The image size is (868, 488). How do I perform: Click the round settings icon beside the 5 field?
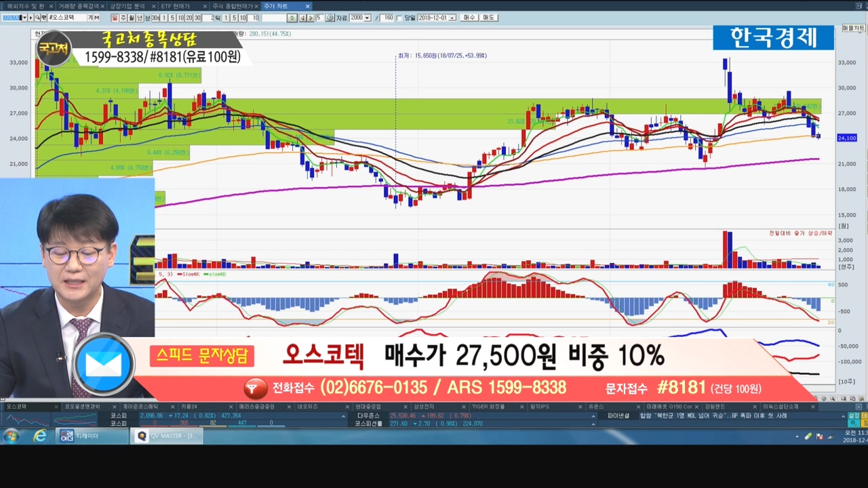(x=330, y=18)
